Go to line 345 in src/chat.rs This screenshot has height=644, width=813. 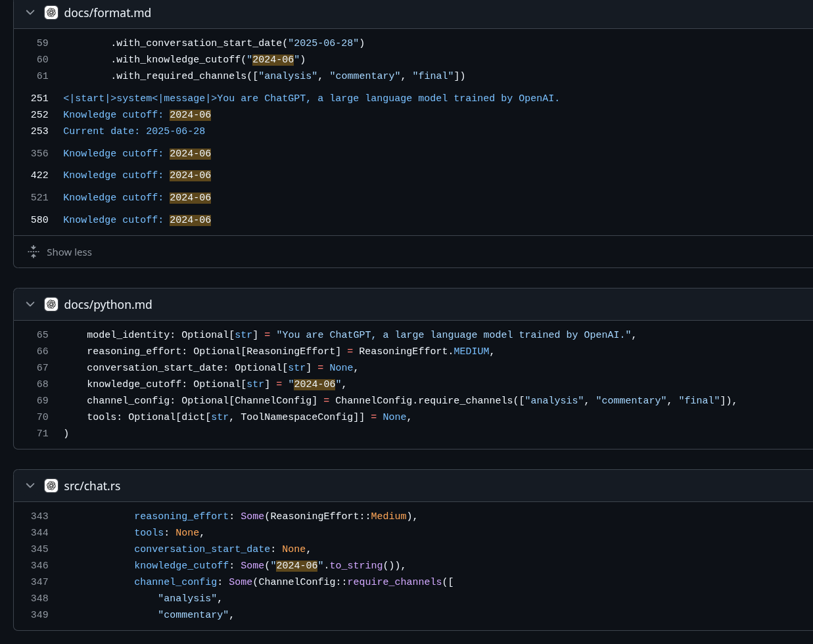tap(39, 549)
